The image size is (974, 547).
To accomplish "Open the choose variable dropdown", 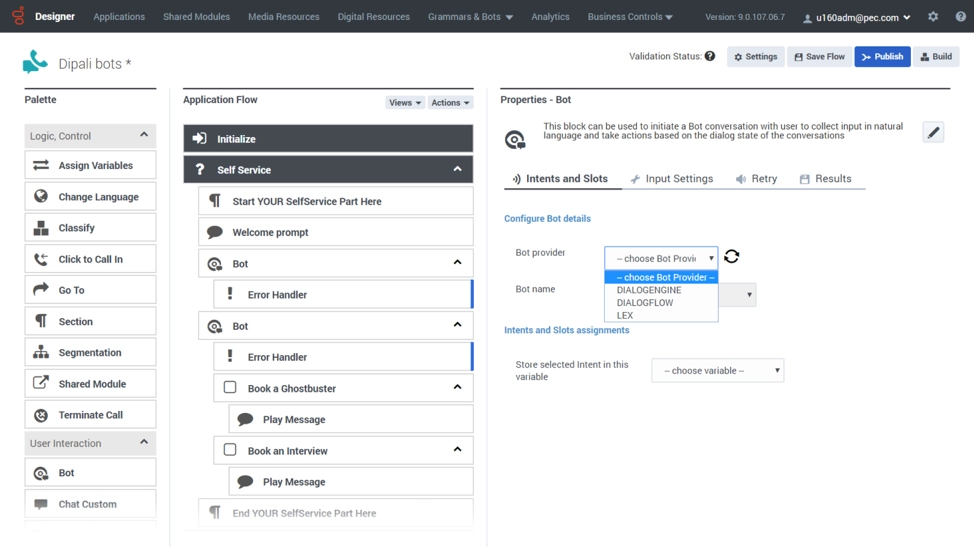I will coord(717,370).
